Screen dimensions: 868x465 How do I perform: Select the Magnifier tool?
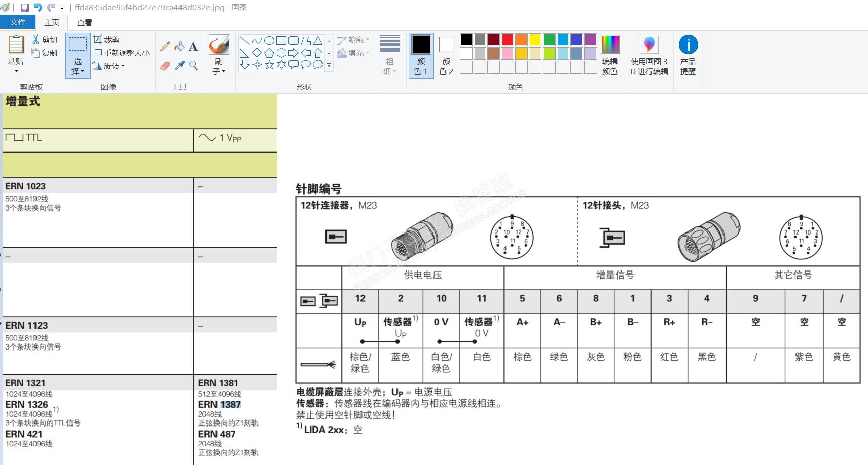click(x=193, y=66)
